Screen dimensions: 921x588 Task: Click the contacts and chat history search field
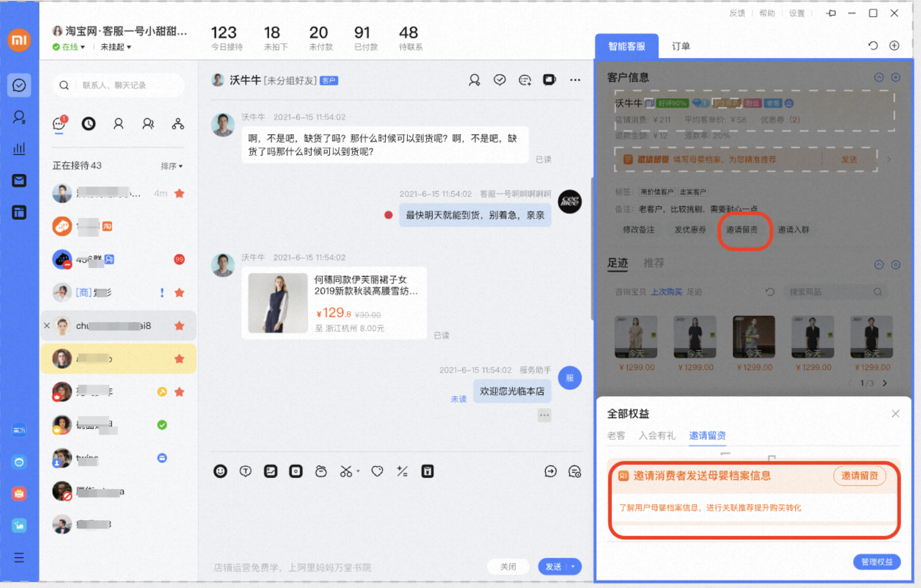118,85
